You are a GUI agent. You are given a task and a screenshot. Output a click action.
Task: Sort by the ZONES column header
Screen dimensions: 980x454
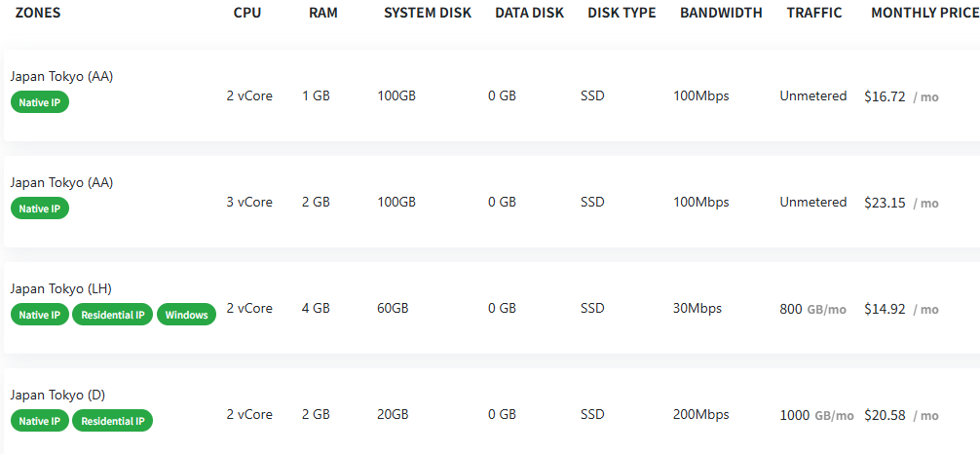point(39,13)
